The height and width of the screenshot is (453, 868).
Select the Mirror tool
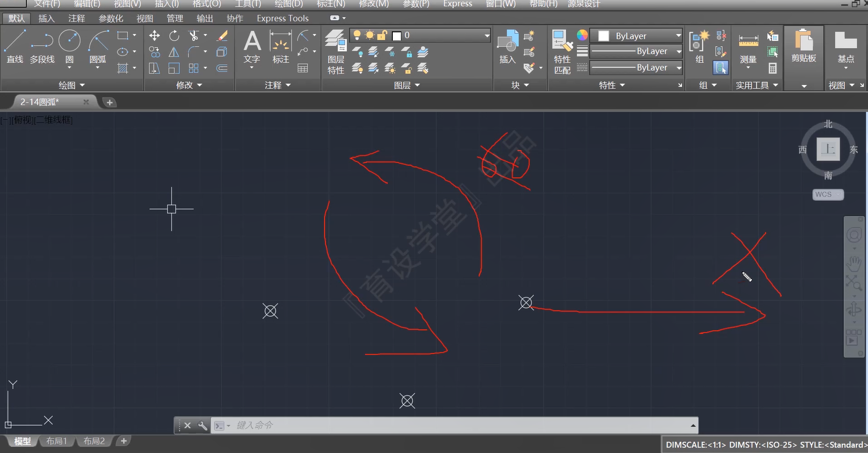(x=174, y=52)
